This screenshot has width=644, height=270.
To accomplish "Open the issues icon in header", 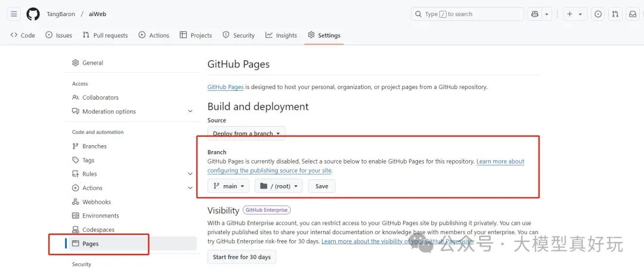I will pyautogui.click(x=599, y=14).
